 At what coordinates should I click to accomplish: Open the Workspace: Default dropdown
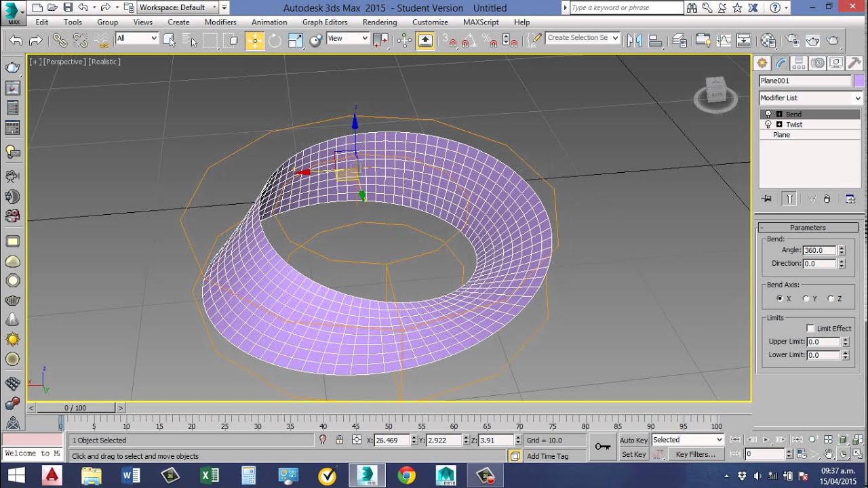[x=178, y=7]
